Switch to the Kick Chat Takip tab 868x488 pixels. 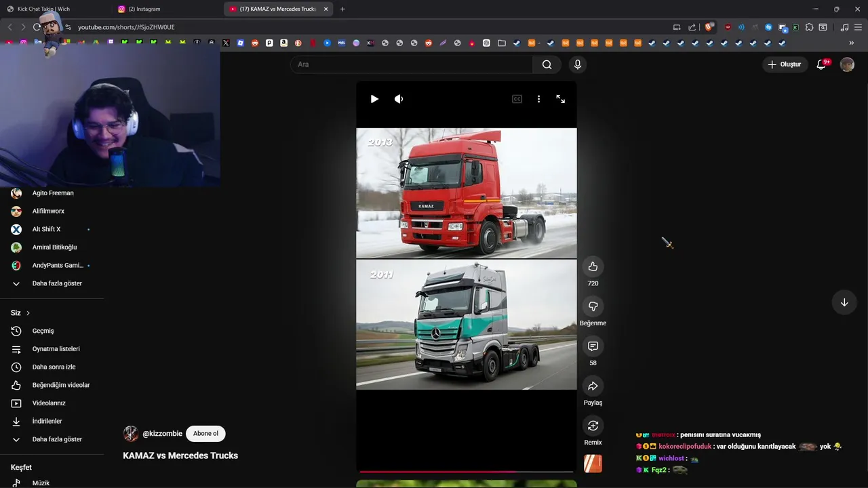tap(56, 9)
